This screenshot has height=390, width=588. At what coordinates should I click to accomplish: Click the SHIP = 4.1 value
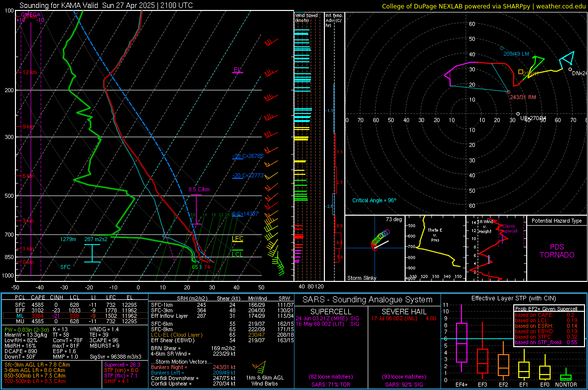117,382
